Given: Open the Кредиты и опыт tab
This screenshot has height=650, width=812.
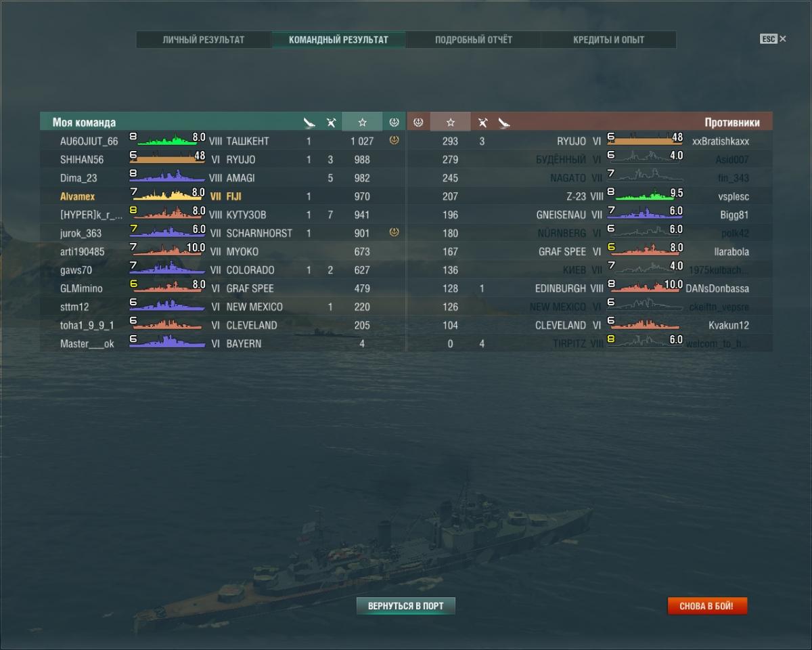Looking at the screenshot, I should pyautogui.click(x=609, y=40).
